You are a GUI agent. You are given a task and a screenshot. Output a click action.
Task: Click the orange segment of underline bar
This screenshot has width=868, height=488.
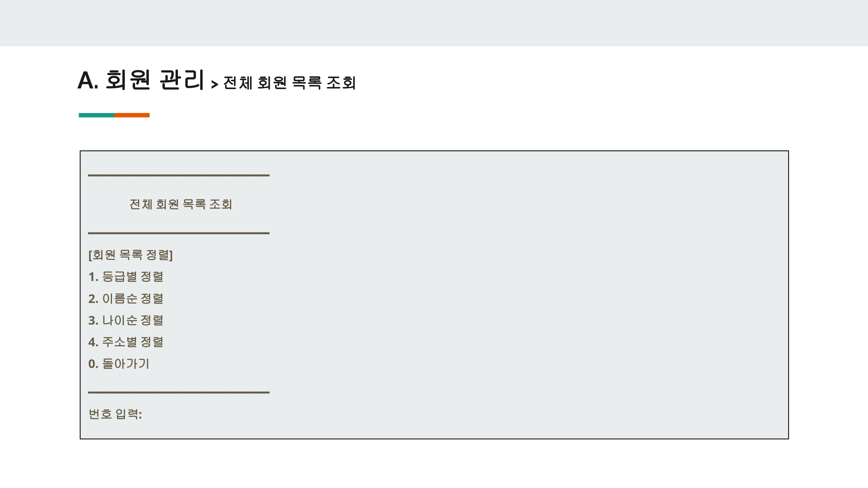pos(132,115)
